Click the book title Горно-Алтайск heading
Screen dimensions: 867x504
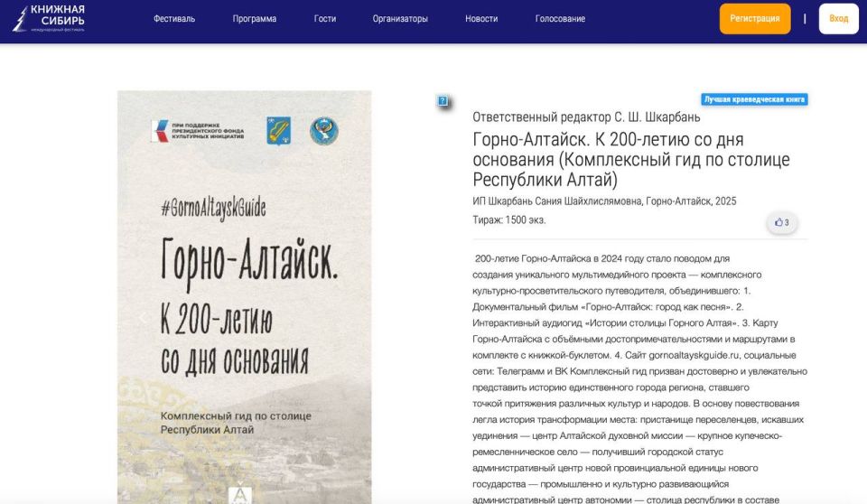coord(630,159)
